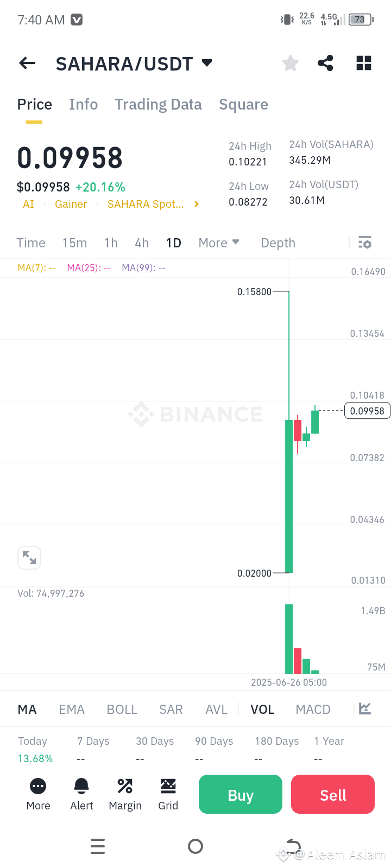This screenshot has height=868, width=391.
Task: Tap the green Buy button
Action: [241, 794]
